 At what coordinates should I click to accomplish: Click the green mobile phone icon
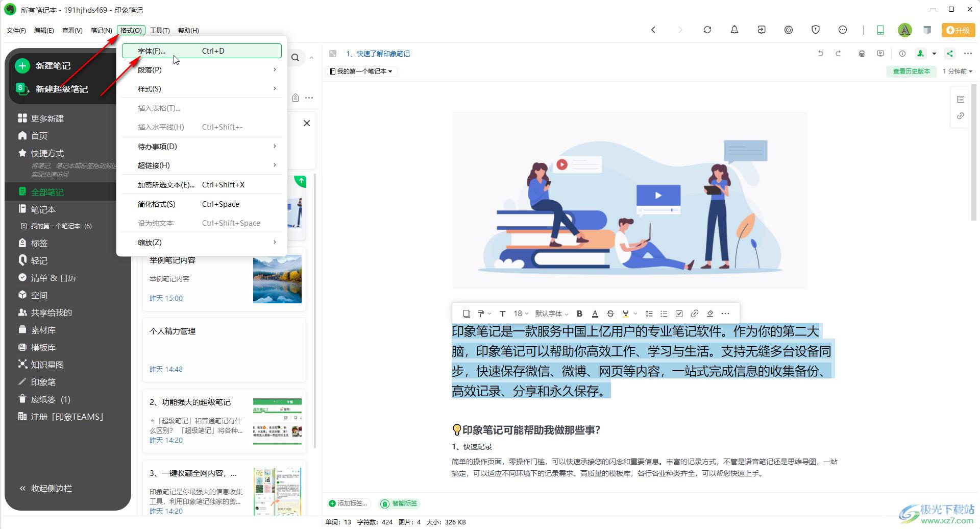[880, 30]
